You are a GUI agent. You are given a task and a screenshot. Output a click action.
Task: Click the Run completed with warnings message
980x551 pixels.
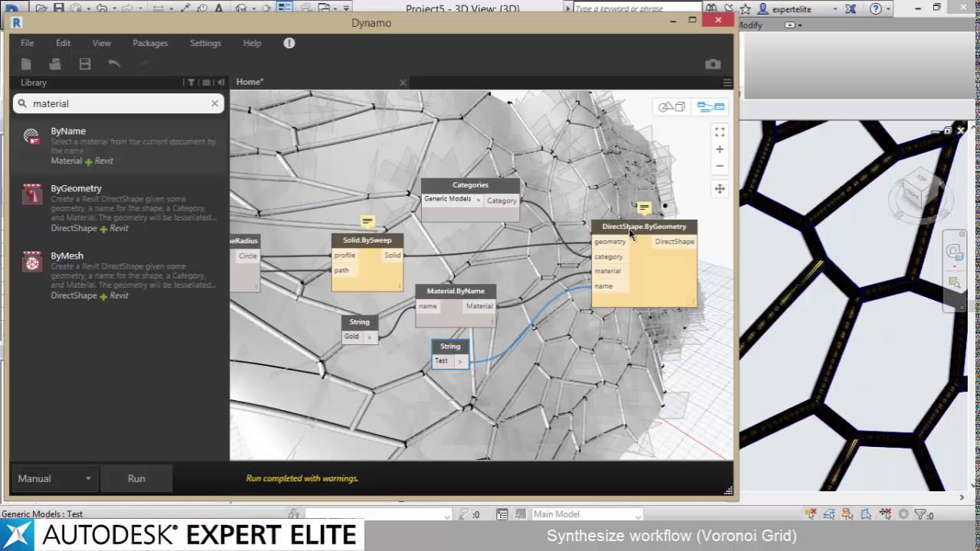pos(302,478)
